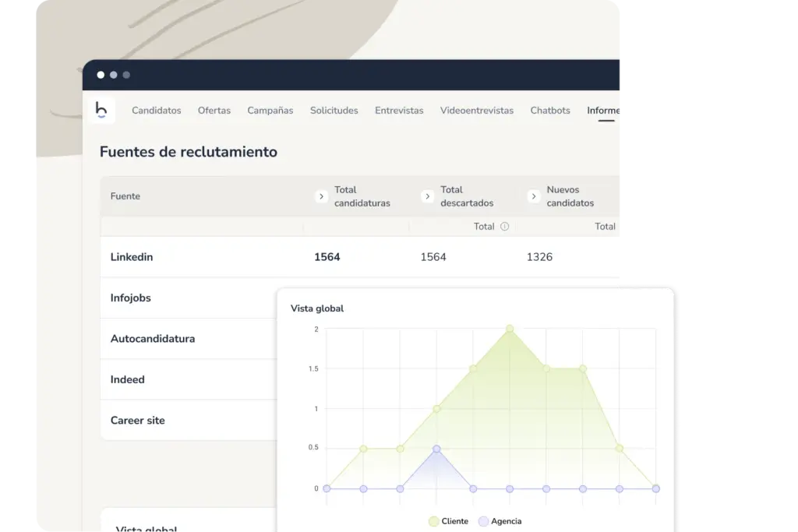Select the Infojobs source row
Image resolution: width=798 pixels, height=532 pixels.
click(x=189, y=298)
